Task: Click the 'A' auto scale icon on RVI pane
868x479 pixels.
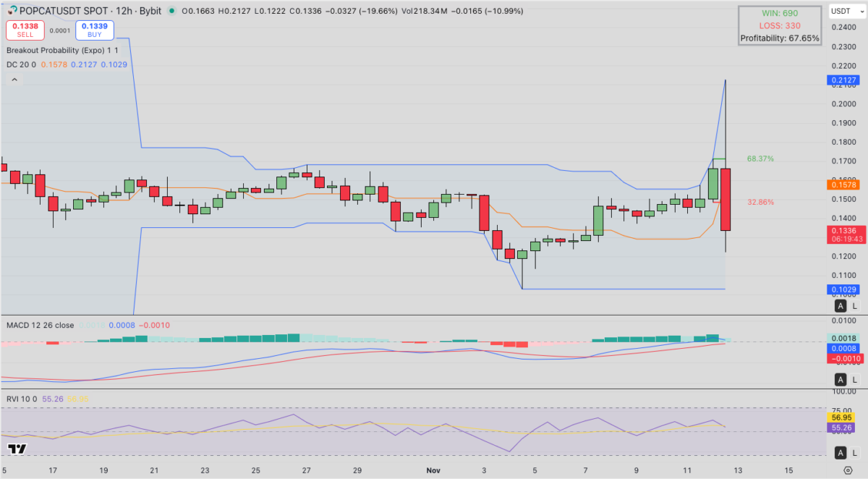Action: pyautogui.click(x=840, y=452)
